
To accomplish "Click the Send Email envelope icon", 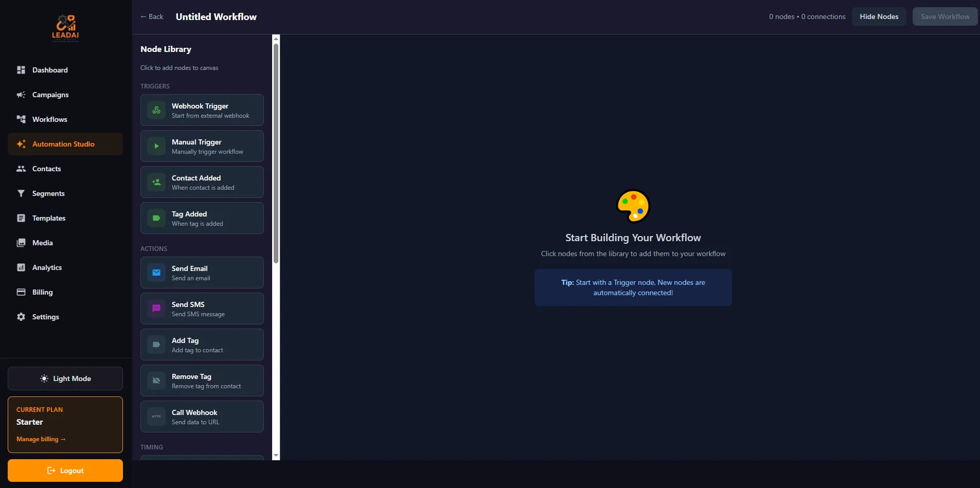I will (156, 273).
